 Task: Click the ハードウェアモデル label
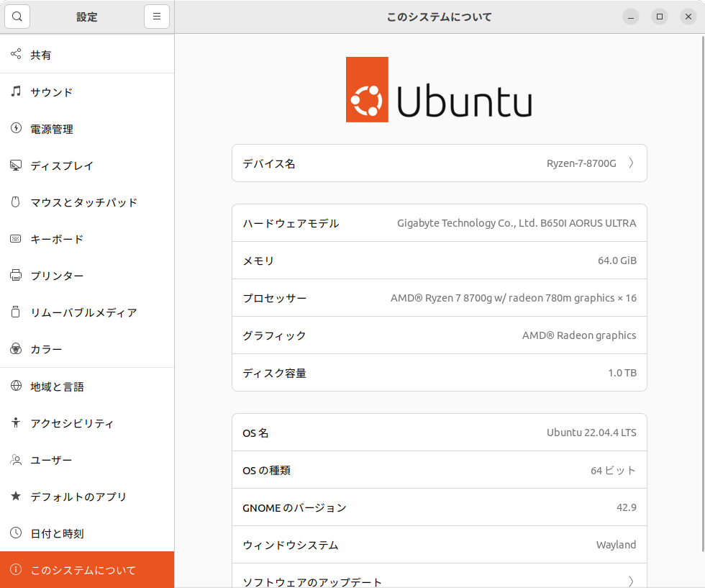pos(291,223)
